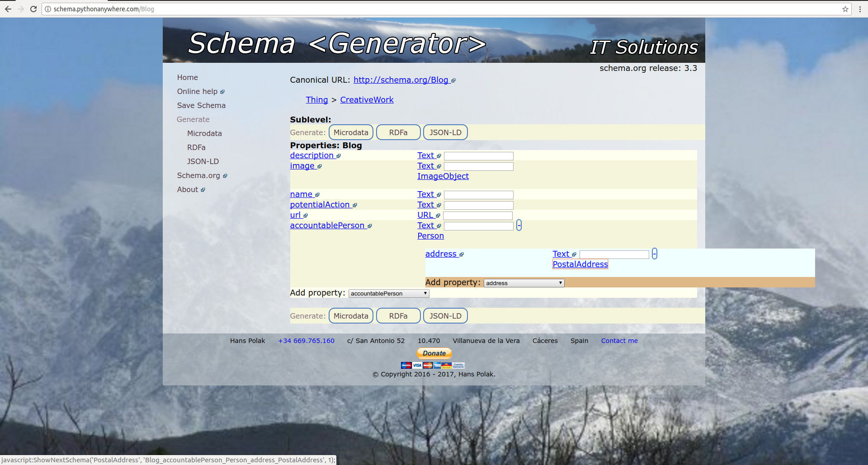Open the Chrome three-dot menu
The height and width of the screenshot is (465, 868).
coord(860,9)
